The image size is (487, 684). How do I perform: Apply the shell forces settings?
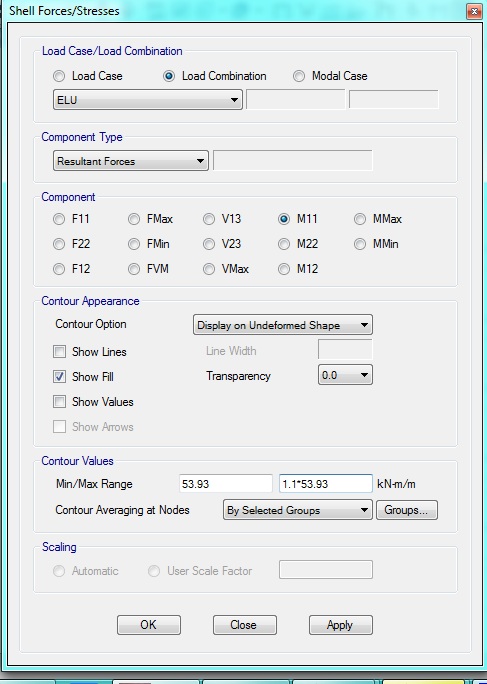click(341, 625)
